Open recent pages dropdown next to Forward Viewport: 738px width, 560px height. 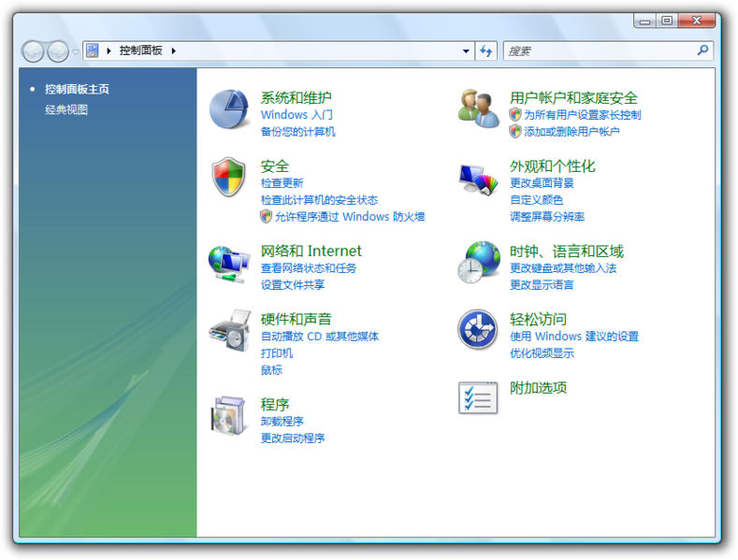[x=76, y=51]
